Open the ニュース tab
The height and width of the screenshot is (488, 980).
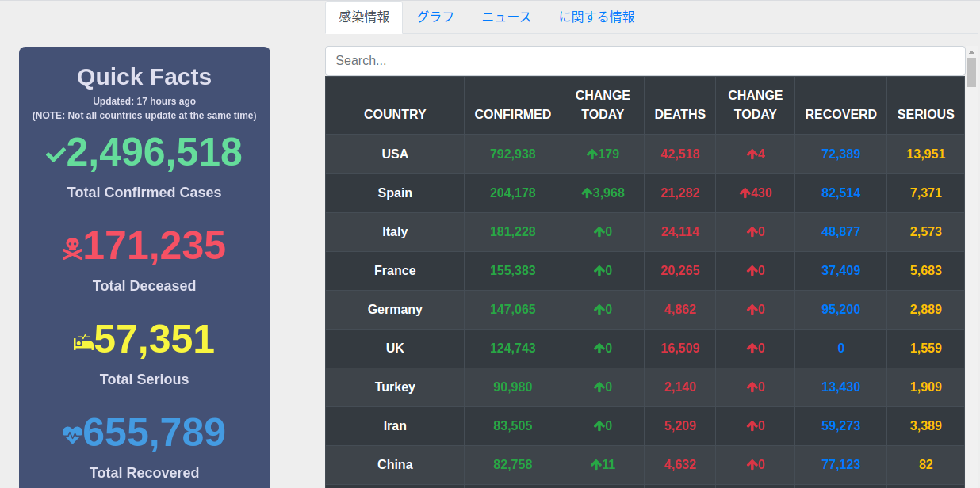coord(506,17)
